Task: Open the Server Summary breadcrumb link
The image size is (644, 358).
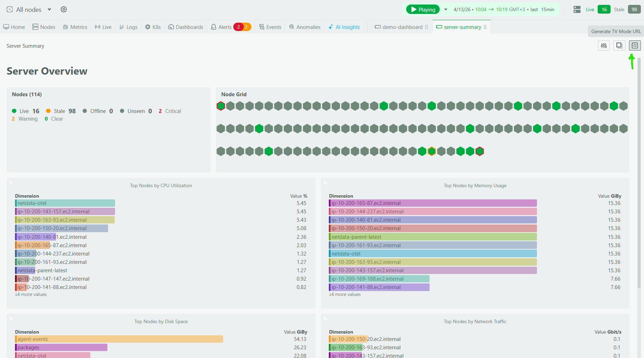Action: click(x=25, y=46)
